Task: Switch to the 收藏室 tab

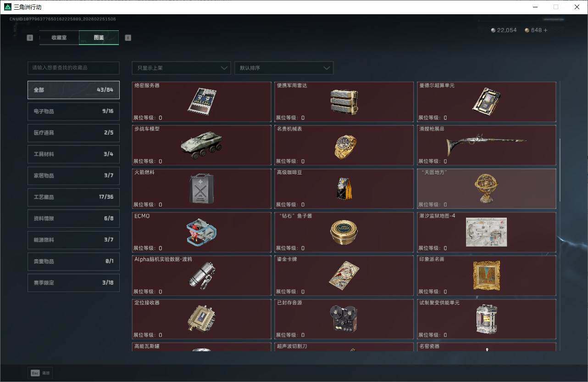Action: (59, 38)
